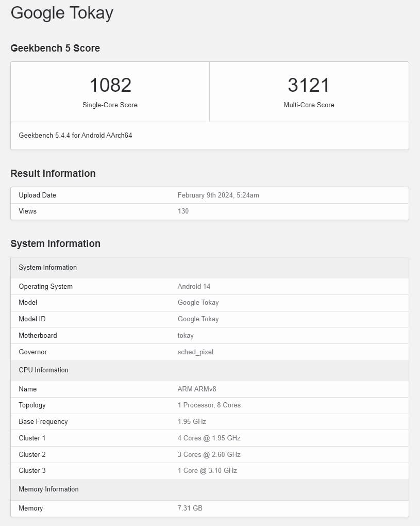Click the CPU Name ARM ARMv8

(197, 389)
